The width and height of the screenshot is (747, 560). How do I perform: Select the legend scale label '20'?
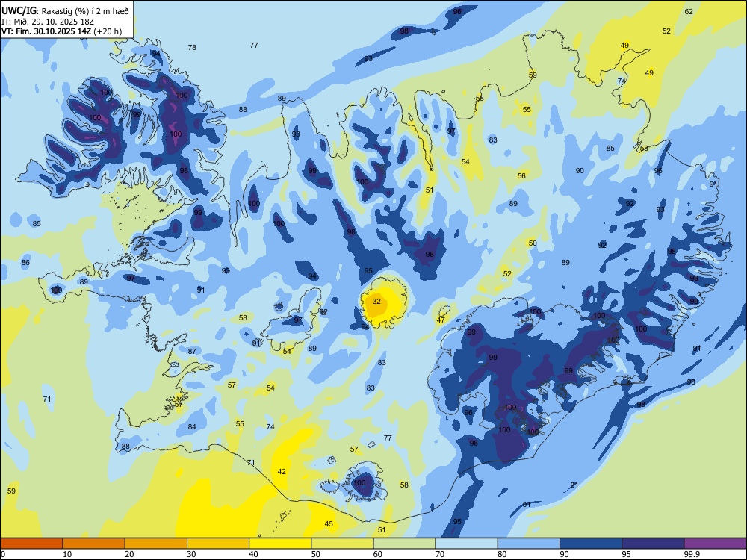129,554
